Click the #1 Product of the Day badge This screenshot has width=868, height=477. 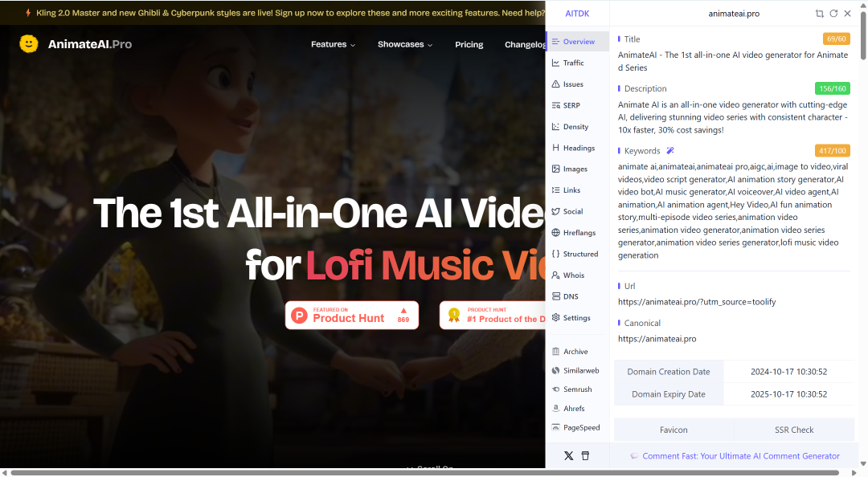pyautogui.click(x=493, y=316)
